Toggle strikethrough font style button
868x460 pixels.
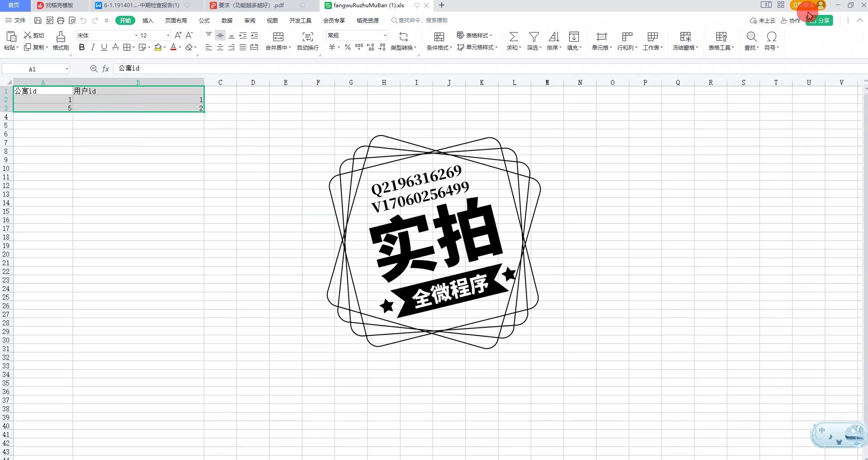(x=115, y=47)
